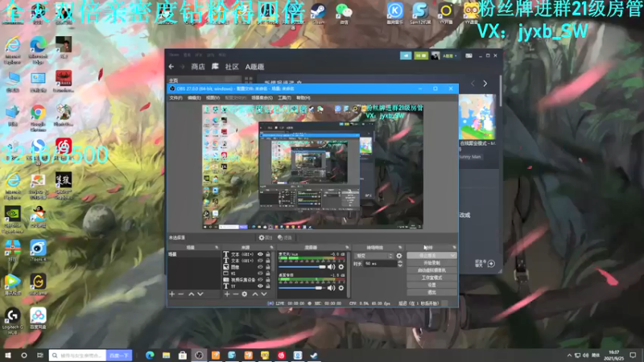Move scene down in scenes list
The width and height of the screenshot is (644, 362).
[x=200, y=294]
